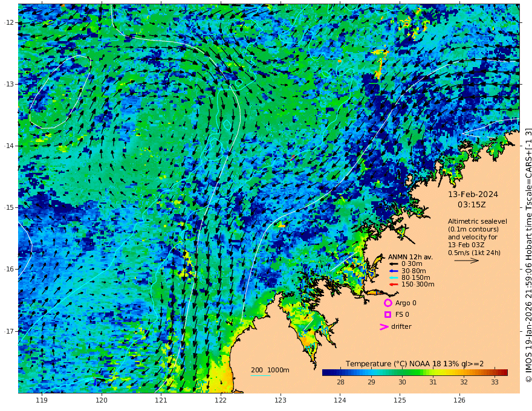Click the cyan 80-150m arrow icon in legend
This screenshot has width=532, height=411.
coord(394,278)
